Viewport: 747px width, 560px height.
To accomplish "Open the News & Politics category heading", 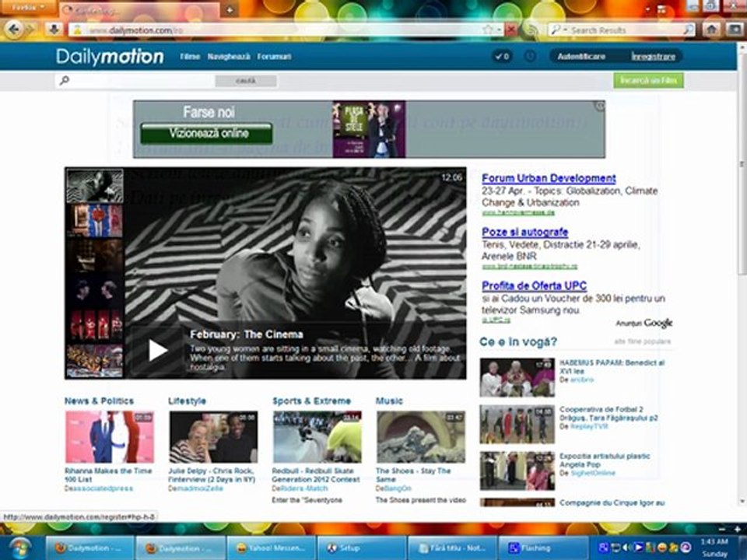I will [x=99, y=401].
